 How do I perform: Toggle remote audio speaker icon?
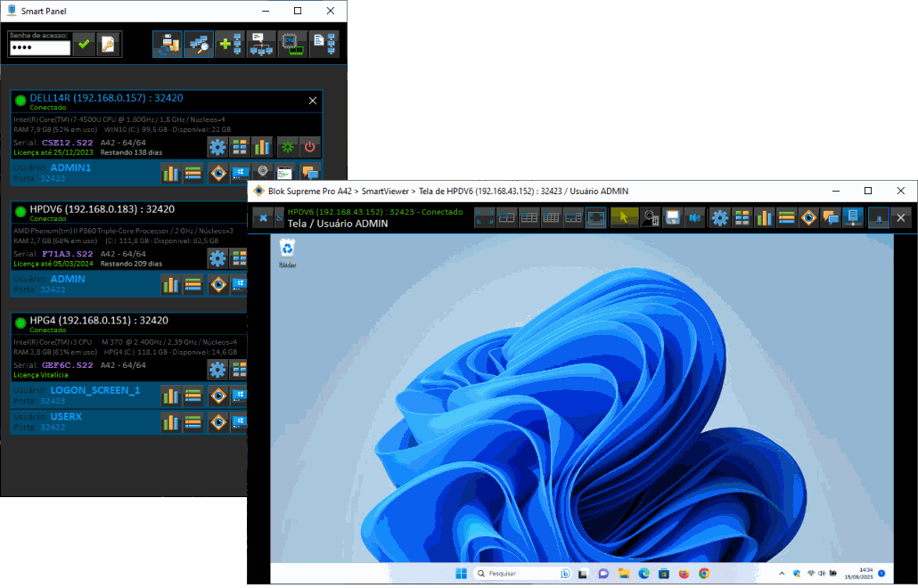click(695, 217)
